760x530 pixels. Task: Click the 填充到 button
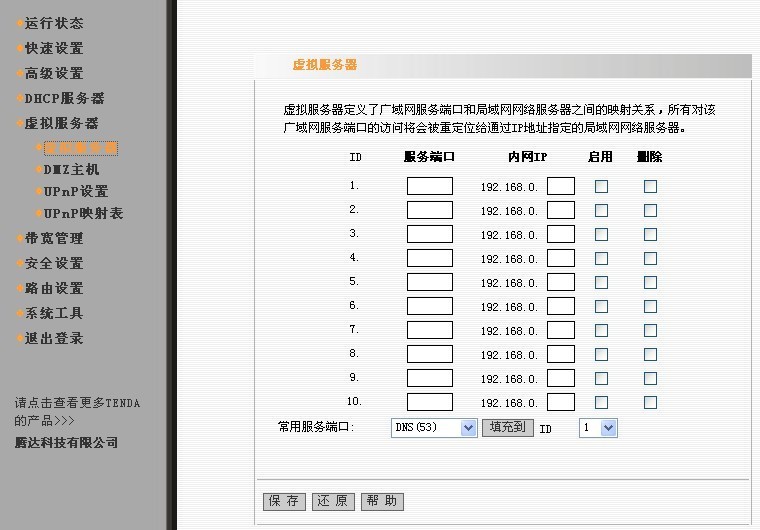click(x=507, y=428)
